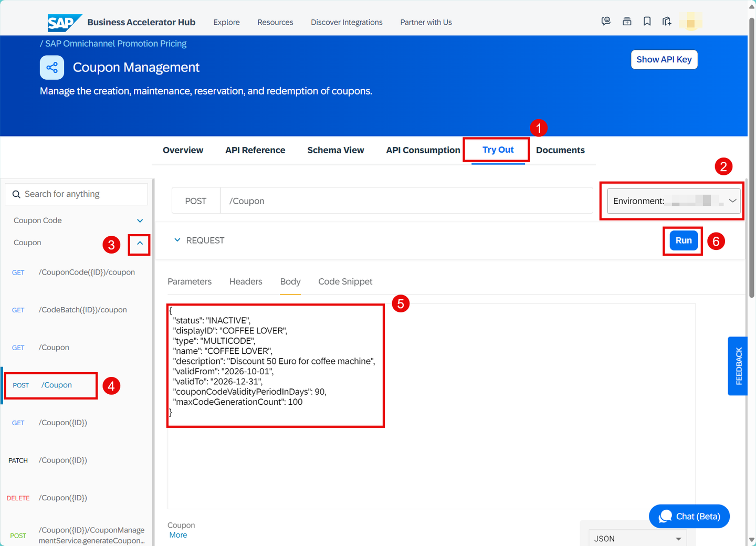Switch to the API Consumption tab

(x=423, y=150)
